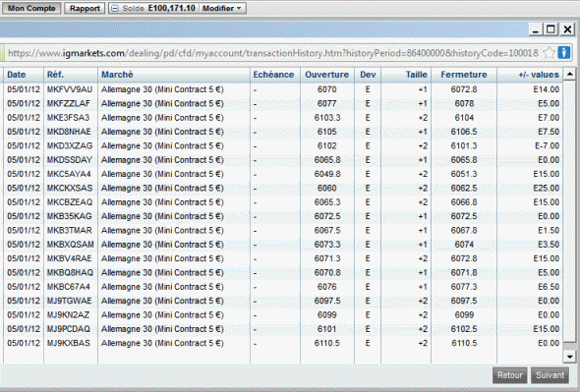Select reference MKCKXSAS
Screen dimensions: 580x392
[70, 188]
